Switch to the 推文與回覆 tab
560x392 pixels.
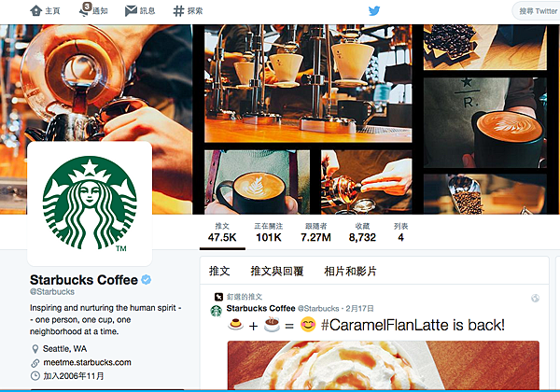pos(277,271)
